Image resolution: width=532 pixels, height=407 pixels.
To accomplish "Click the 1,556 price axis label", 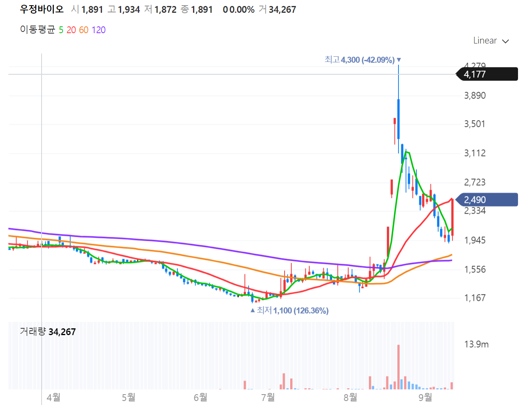I will pos(475,269).
